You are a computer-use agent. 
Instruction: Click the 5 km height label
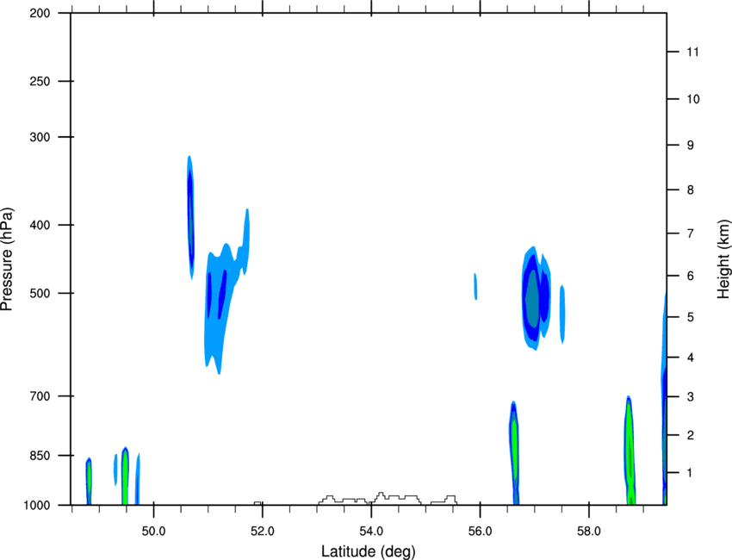691,317
